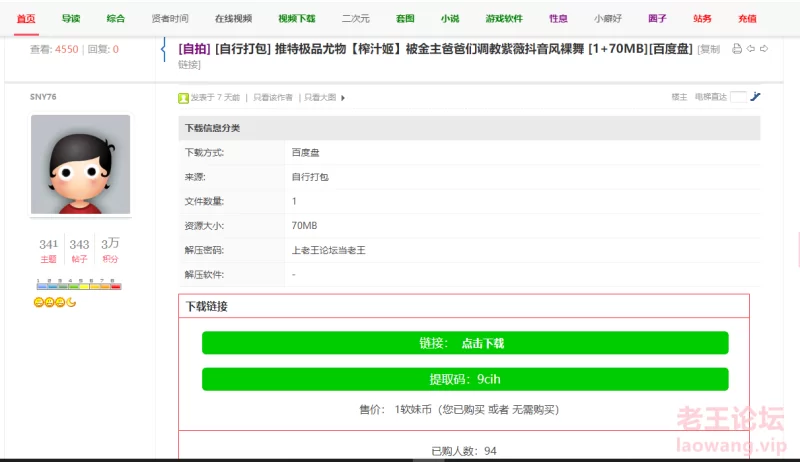
Task: Click the 自行打包 source value
Action: [x=310, y=177]
